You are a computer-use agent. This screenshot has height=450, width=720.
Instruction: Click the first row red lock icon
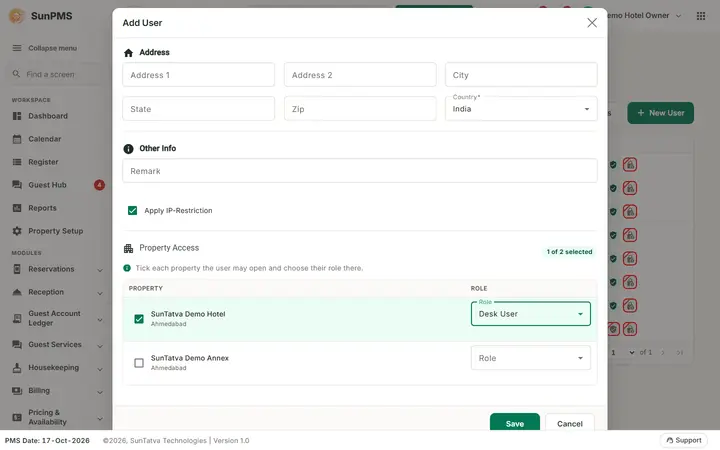tap(630, 164)
